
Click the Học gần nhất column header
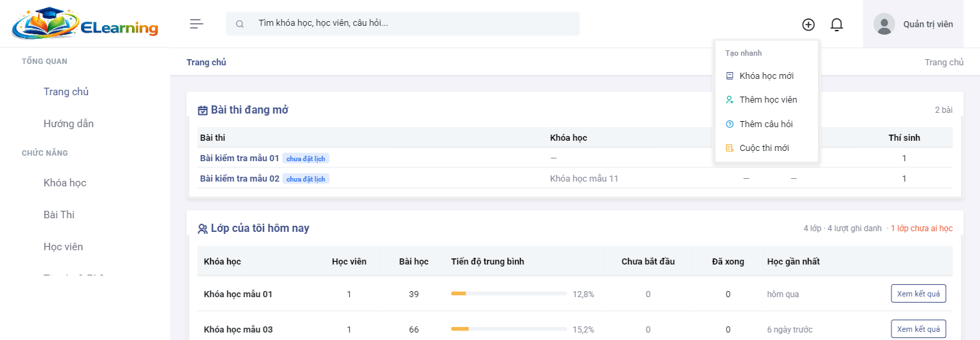tap(794, 262)
